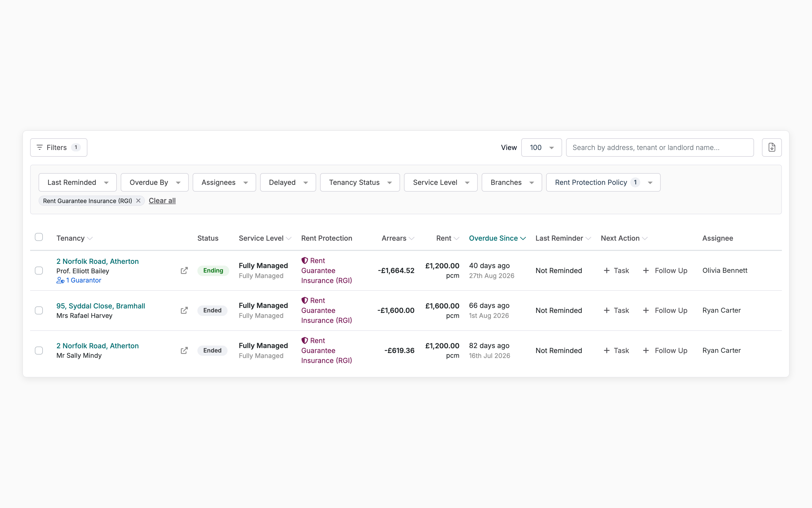The height and width of the screenshot is (508, 812).
Task: Open the Branches filter dropdown
Action: (512, 182)
